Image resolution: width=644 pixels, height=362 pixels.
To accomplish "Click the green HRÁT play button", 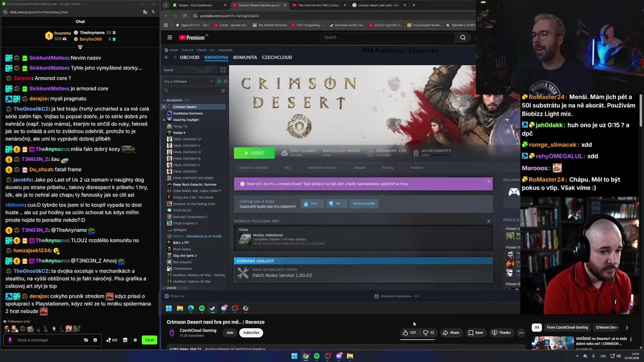I will tap(254, 153).
